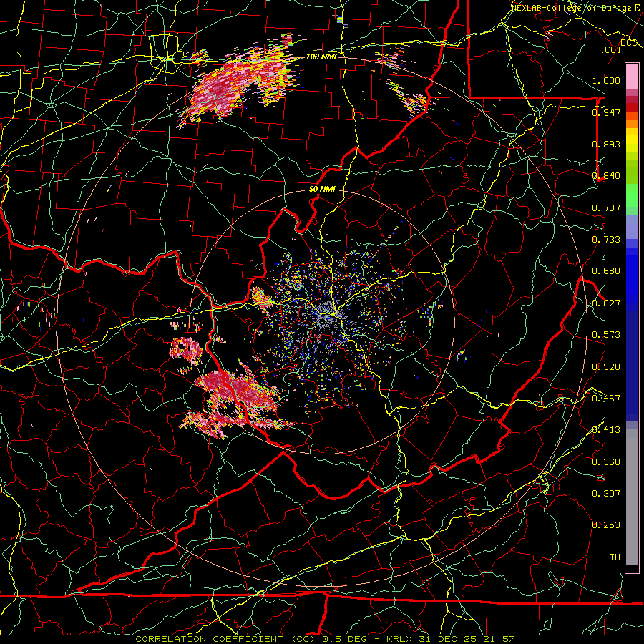Click the 0.787 scale value
The image size is (644, 644).
pos(606,208)
